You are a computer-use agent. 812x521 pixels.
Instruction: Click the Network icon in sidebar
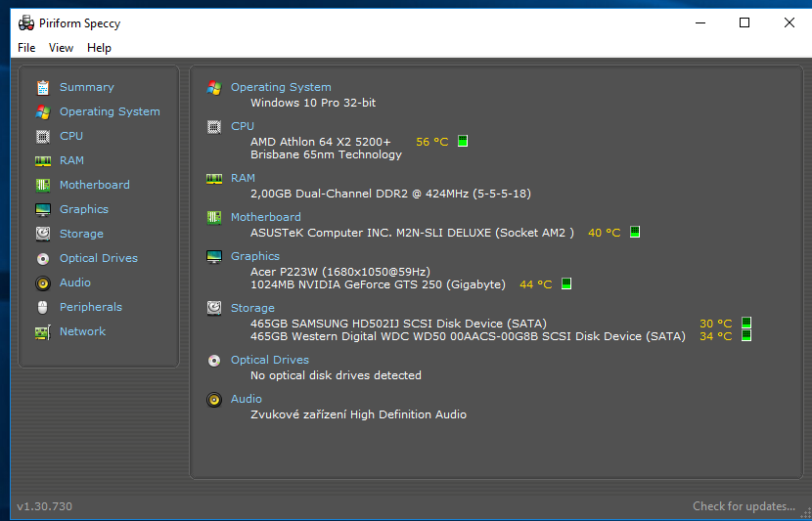coord(42,331)
